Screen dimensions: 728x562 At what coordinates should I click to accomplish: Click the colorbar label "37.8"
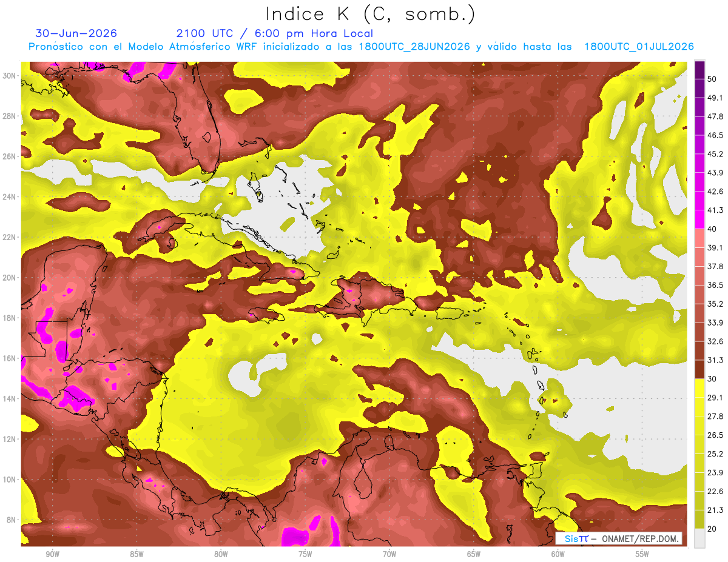pos(715,266)
